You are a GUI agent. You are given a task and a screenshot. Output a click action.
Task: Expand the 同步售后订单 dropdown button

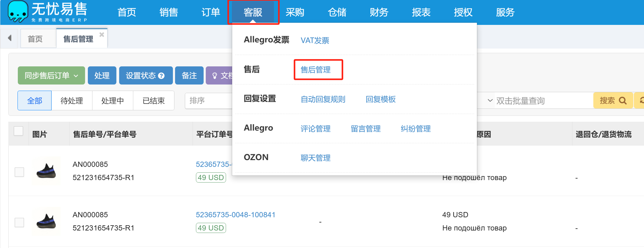click(x=51, y=76)
